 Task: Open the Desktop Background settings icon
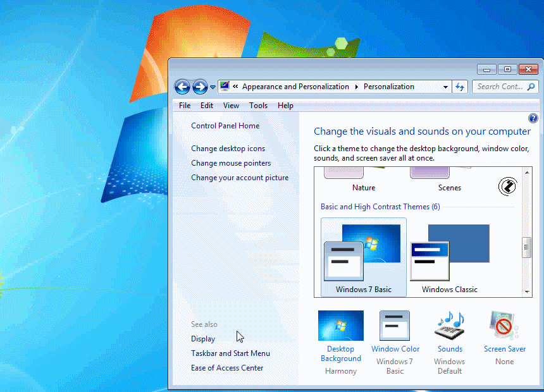point(340,326)
